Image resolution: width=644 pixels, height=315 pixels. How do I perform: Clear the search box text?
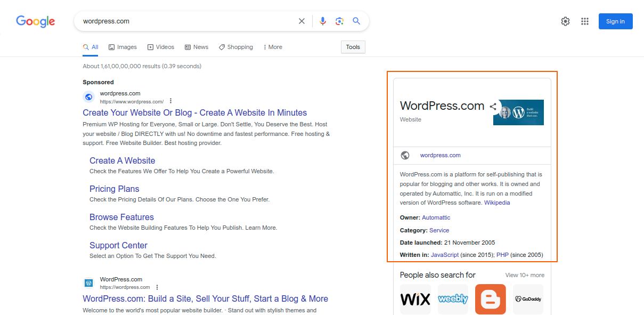tap(301, 21)
